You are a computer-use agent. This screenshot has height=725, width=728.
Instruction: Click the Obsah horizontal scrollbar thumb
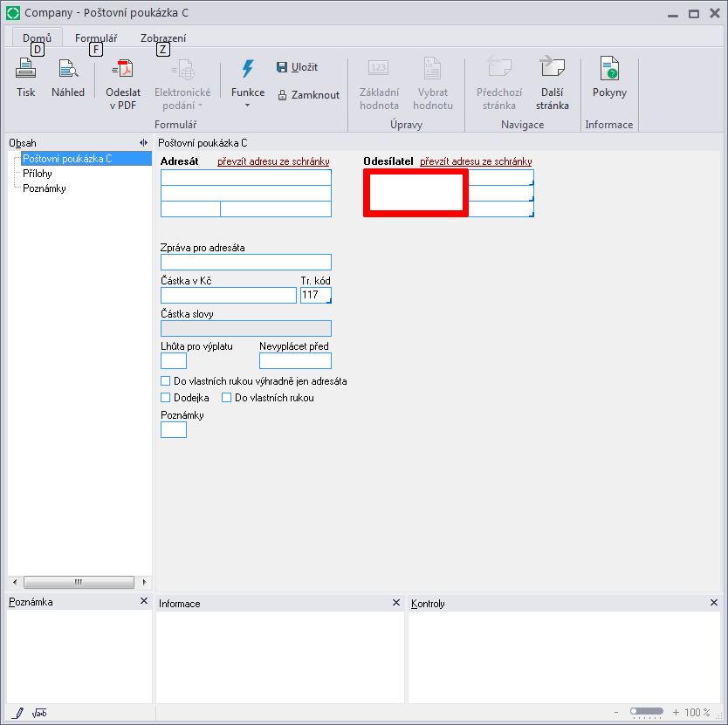79,582
